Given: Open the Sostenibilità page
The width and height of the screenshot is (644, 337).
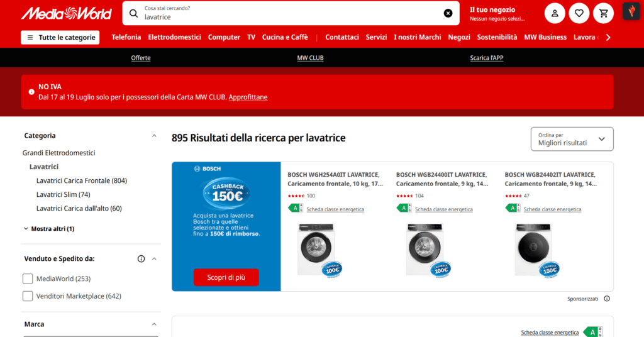Looking at the screenshot, I should [497, 37].
